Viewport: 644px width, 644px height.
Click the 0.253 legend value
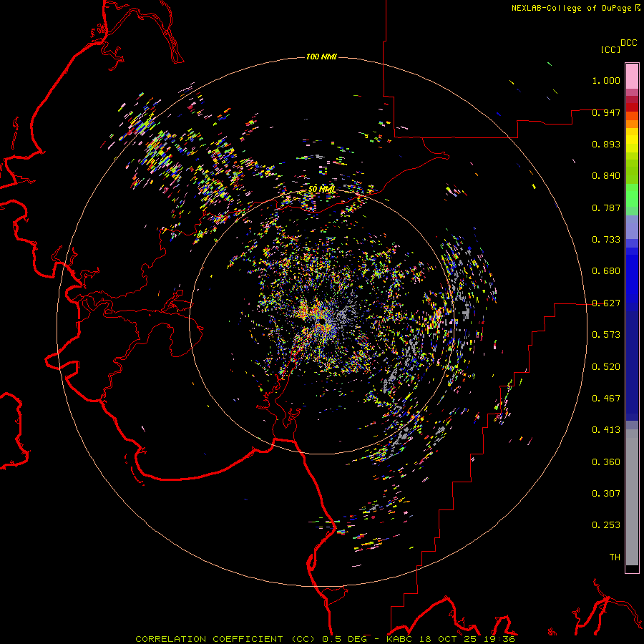pos(606,525)
